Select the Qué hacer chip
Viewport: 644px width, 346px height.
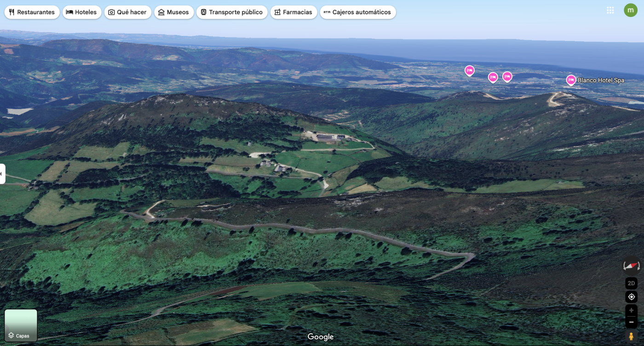pyautogui.click(x=127, y=12)
